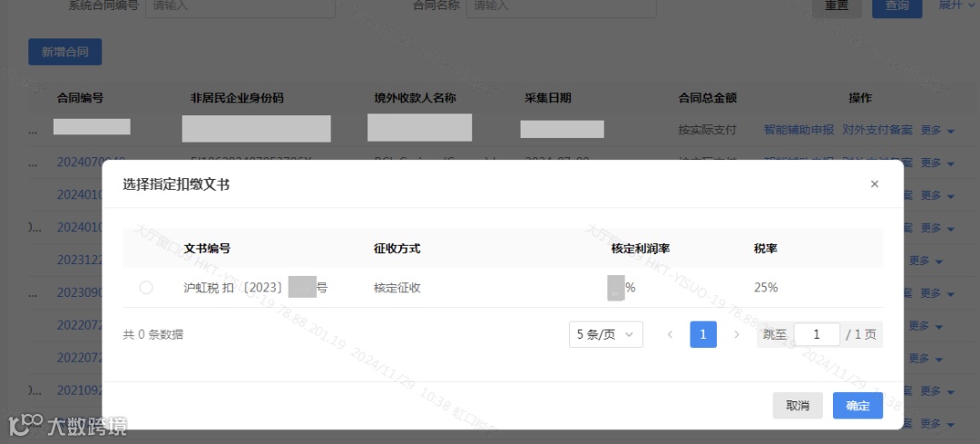Open the 2023090 contract link in background
The image size is (980, 444).
point(79,292)
